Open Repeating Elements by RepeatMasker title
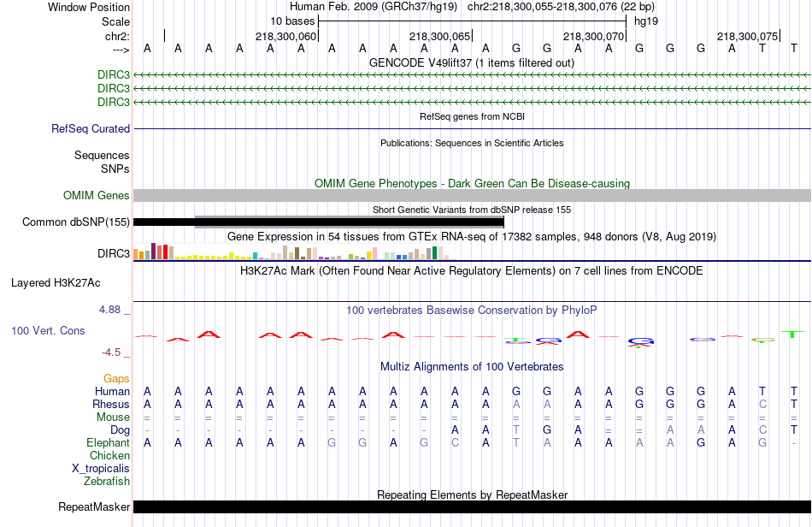The image size is (812, 527). 472,494
